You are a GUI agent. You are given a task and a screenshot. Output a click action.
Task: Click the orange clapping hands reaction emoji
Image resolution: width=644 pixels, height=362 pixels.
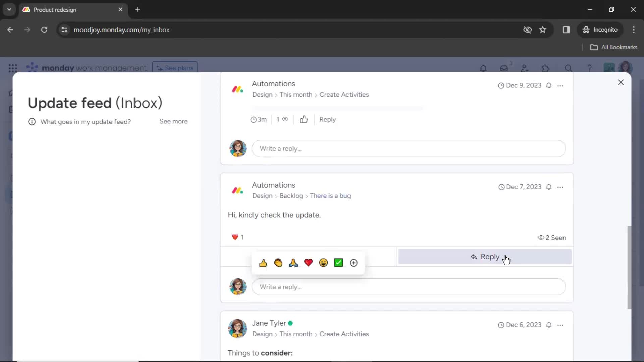(x=278, y=262)
